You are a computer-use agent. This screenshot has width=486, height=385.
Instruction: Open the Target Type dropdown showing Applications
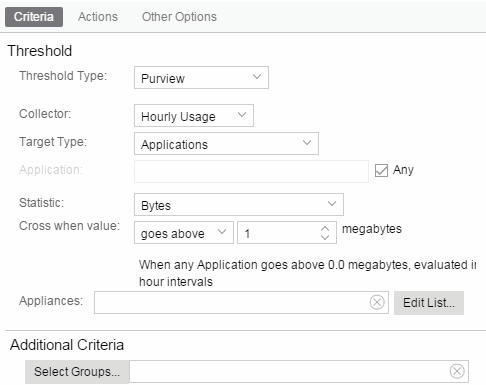click(226, 144)
